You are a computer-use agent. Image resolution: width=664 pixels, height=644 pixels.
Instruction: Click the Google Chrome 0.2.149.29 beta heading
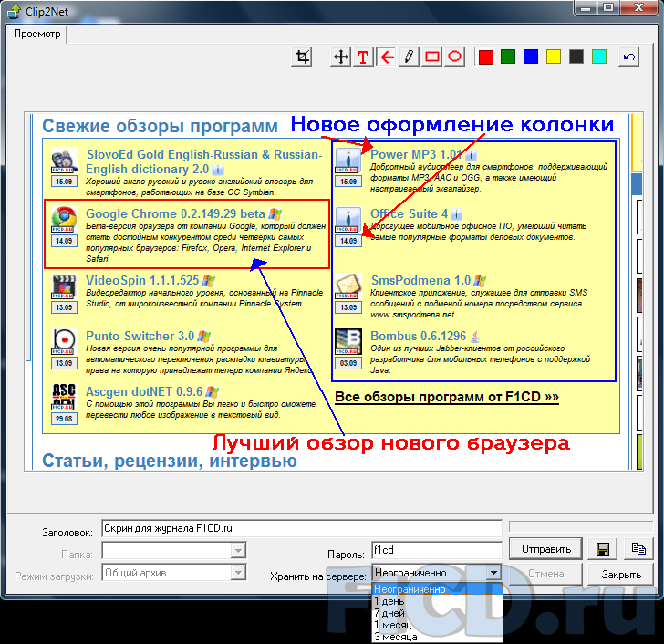175,213
